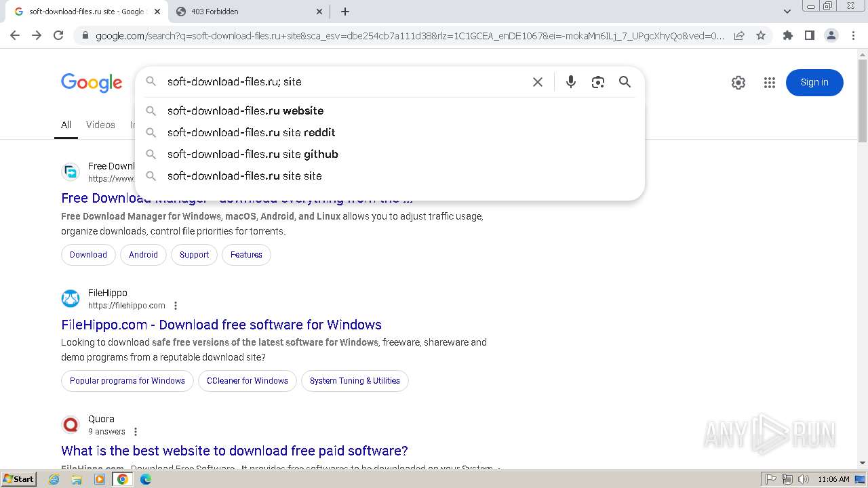The image size is (868, 488).
Task: Bookmark this page with the star icon
Action: [761, 36]
